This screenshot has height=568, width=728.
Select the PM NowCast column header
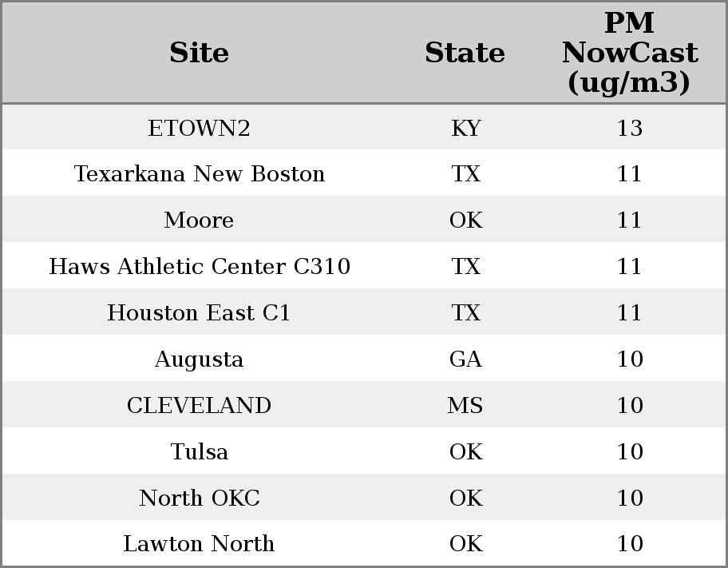pyautogui.click(x=630, y=53)
